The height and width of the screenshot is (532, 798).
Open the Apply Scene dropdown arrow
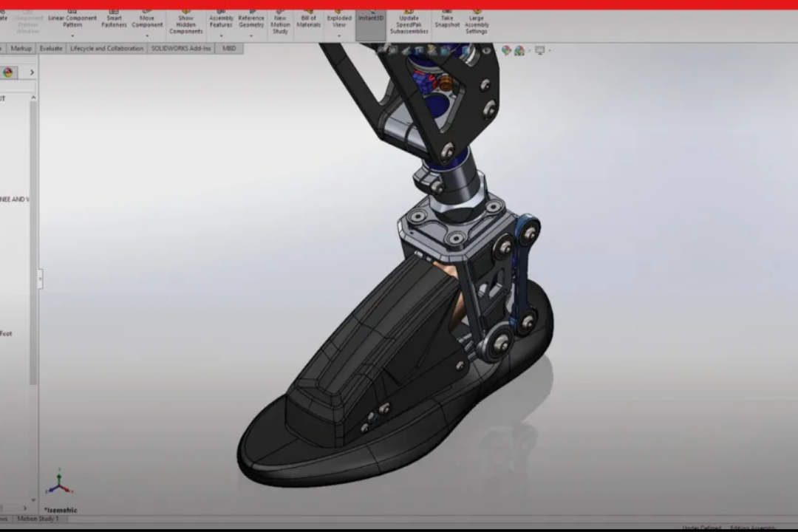pyautogui.click(x=529, y=50)
